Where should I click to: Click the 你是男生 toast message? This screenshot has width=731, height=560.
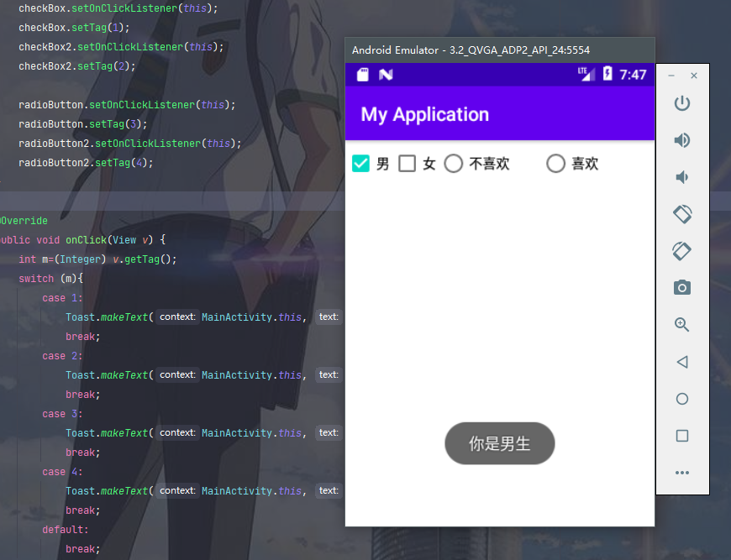click(500, 443)
